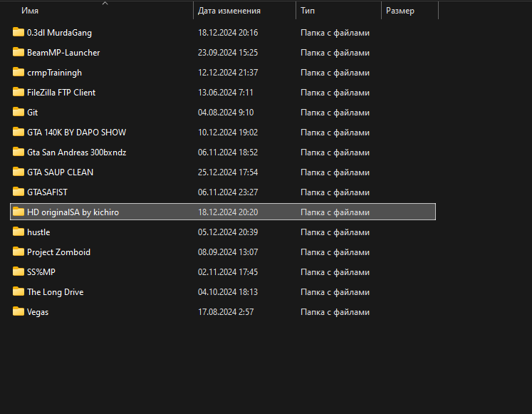Click the highlighted HD originalSA by kichiro name
This screenshot has height=414, width=532.
tap(73, 212)
